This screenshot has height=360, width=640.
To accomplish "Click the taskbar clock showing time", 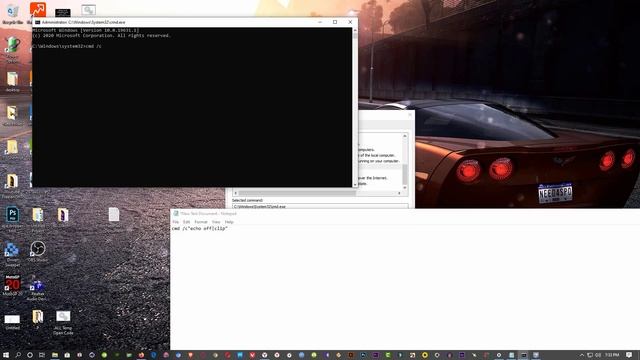I will tap(612, 355).
